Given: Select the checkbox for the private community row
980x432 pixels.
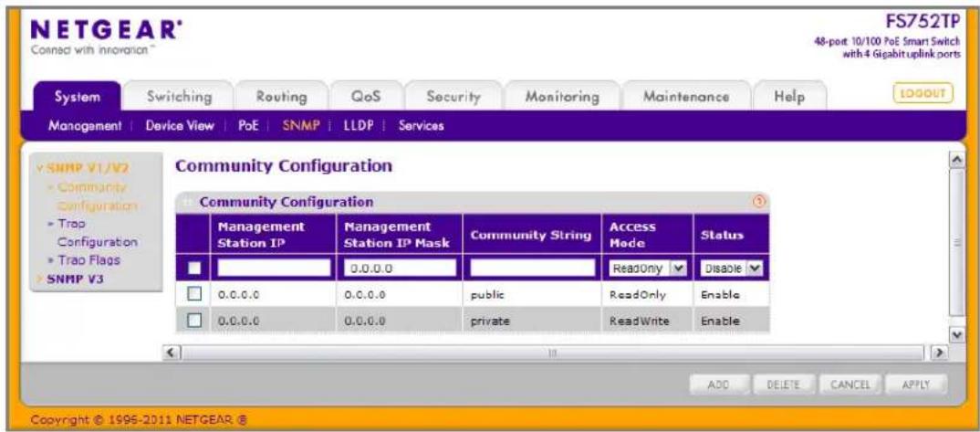Looking at the screenshot, I should (x=195, y=321).
